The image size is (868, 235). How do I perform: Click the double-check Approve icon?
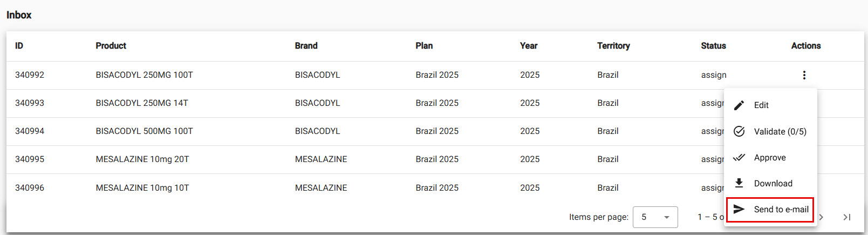click(x=739, y=158)
